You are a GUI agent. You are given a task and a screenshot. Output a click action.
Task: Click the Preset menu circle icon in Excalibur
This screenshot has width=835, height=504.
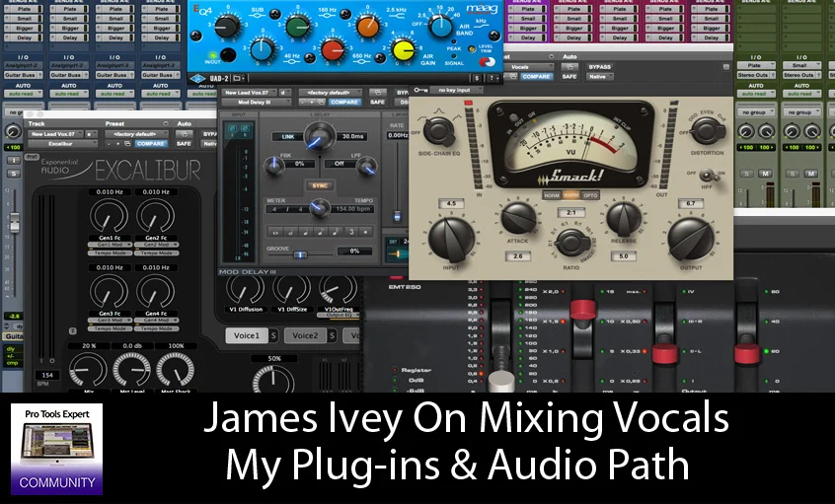(166, 123)
